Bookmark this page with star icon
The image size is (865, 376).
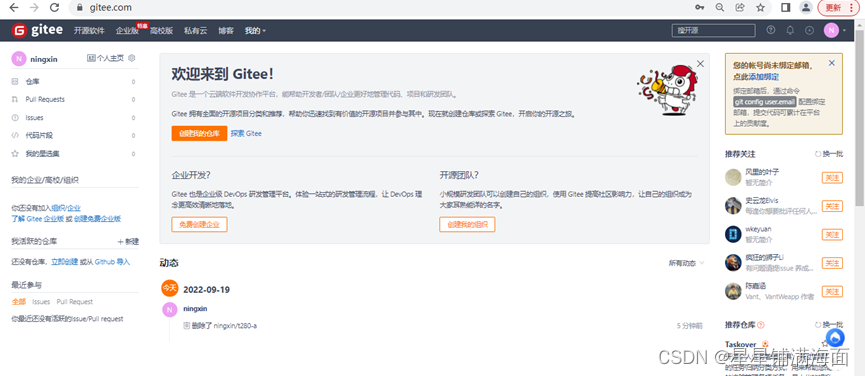760,8
